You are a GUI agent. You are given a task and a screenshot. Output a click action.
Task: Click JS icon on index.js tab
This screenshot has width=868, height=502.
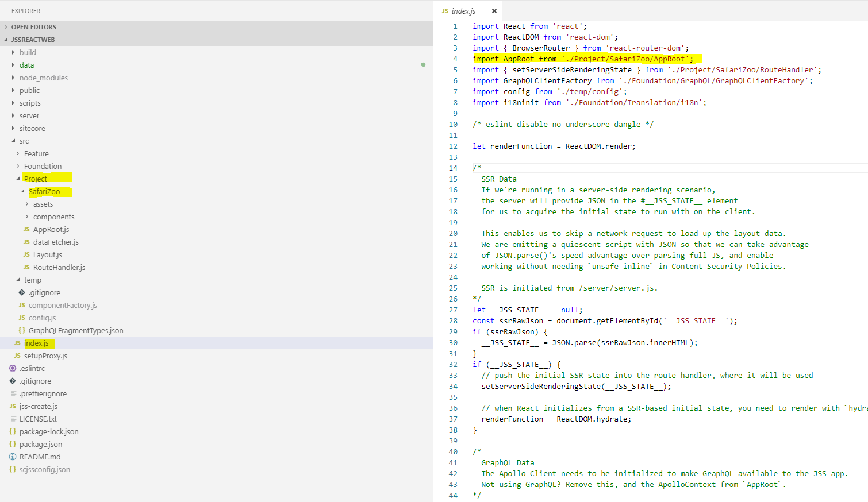pos(445,11)
